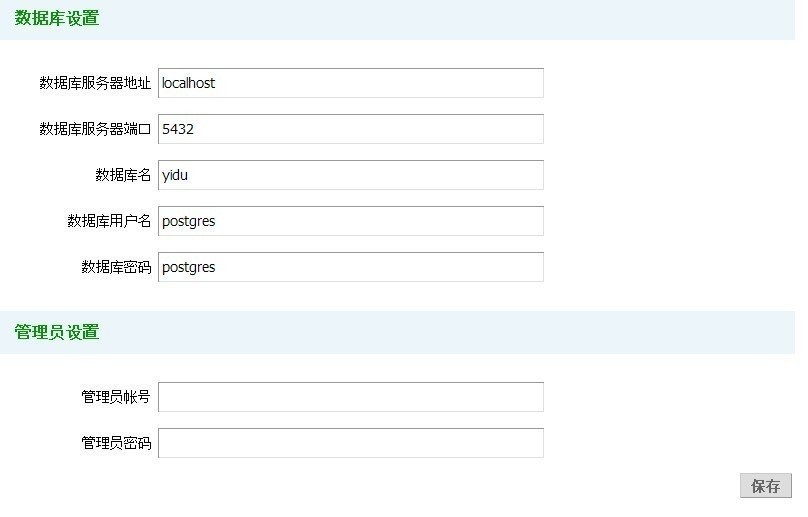Click the 'yidu' value in name box

coord(175,175)
